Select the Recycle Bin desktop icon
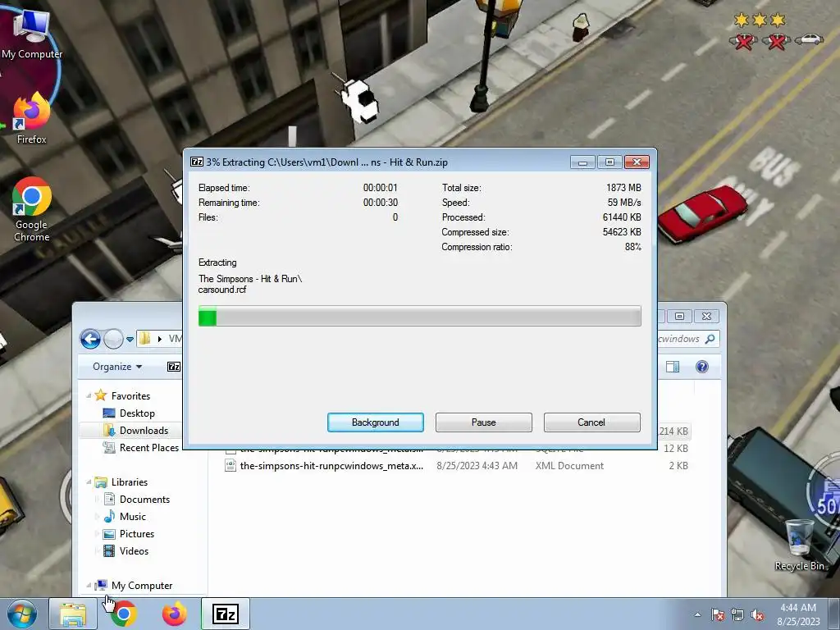Screen dimensions: 840x630 pyautogui.click(x=799, y=546)
